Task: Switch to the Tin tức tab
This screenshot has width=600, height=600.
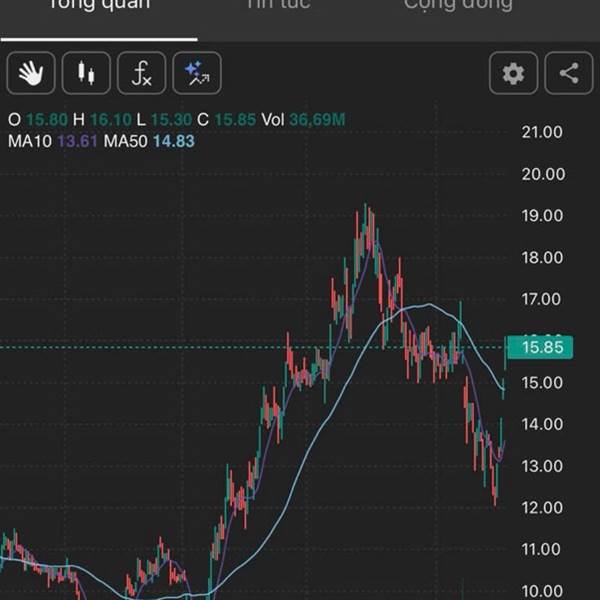Action: 278,5
